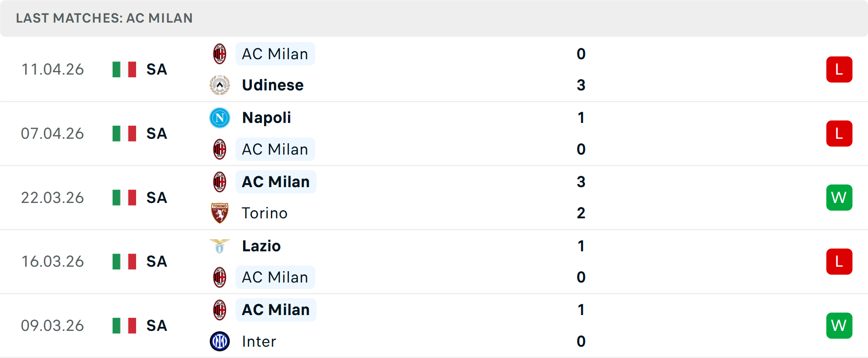Click the W result badge for the Inter match
The image size is (868, 358).
[839, 325]
